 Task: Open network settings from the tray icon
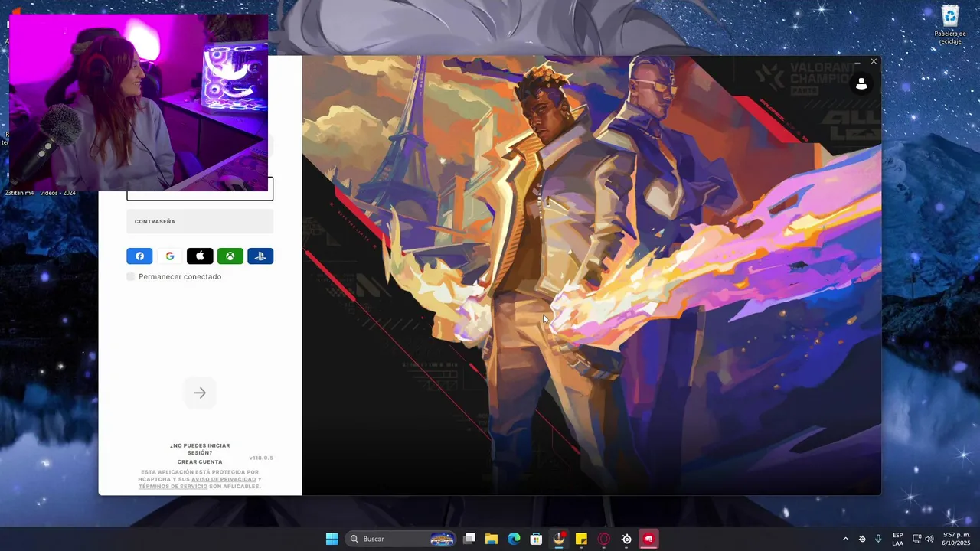coord(917,539)
